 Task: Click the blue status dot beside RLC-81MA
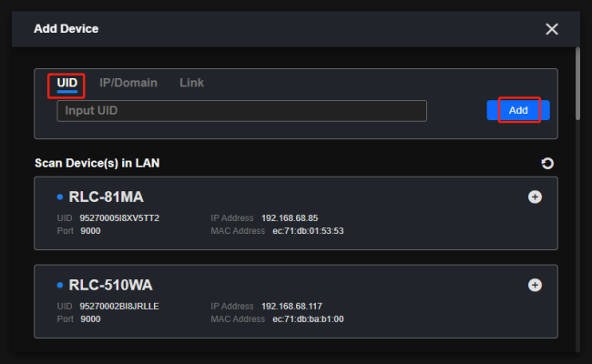point(60,197)
